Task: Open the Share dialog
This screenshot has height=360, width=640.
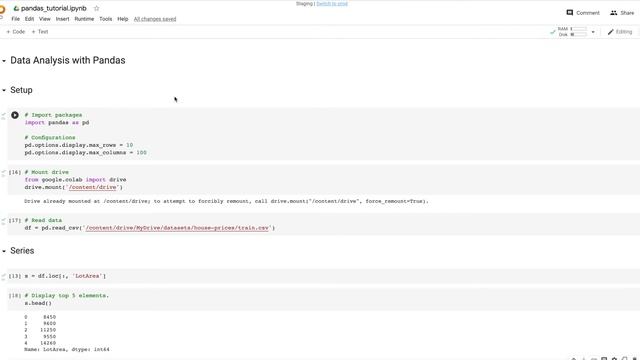Action: [622, 13]
